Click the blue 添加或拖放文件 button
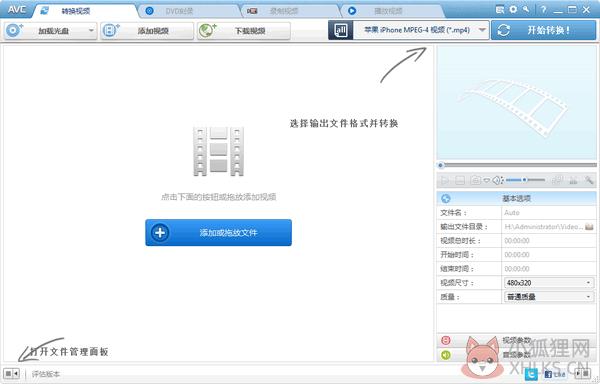This screenshot has width=600, height=384. (218, 233)
